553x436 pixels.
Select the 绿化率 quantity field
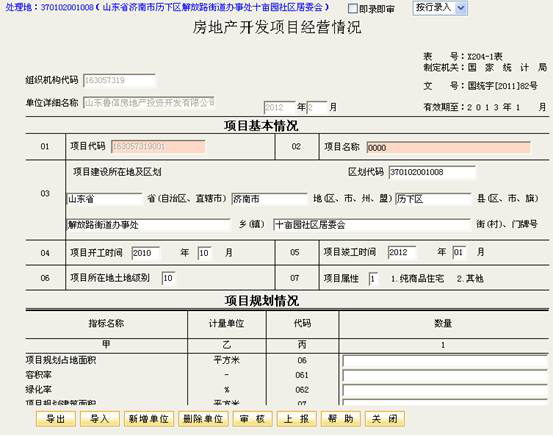click(445, 390)
